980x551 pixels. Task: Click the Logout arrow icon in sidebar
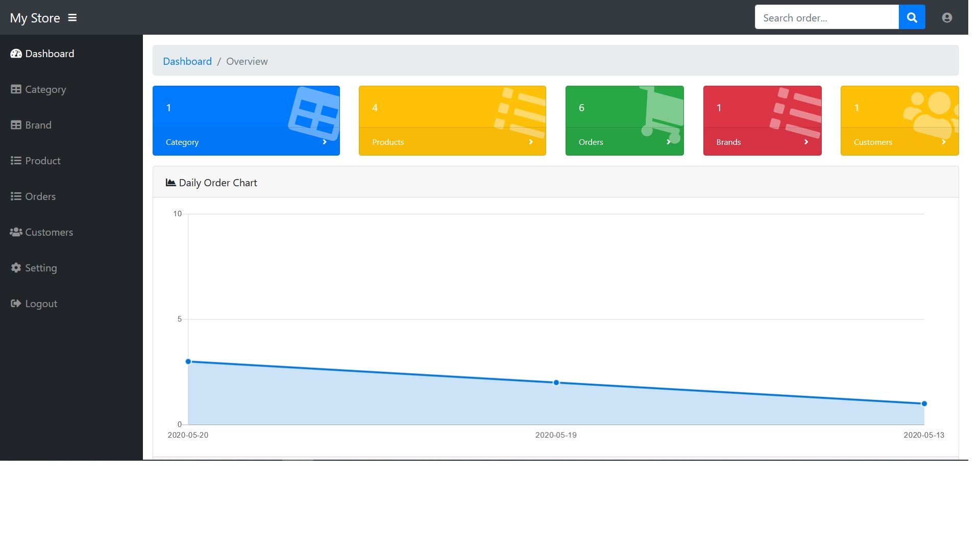pyautogui.click(x=16, y=304)
